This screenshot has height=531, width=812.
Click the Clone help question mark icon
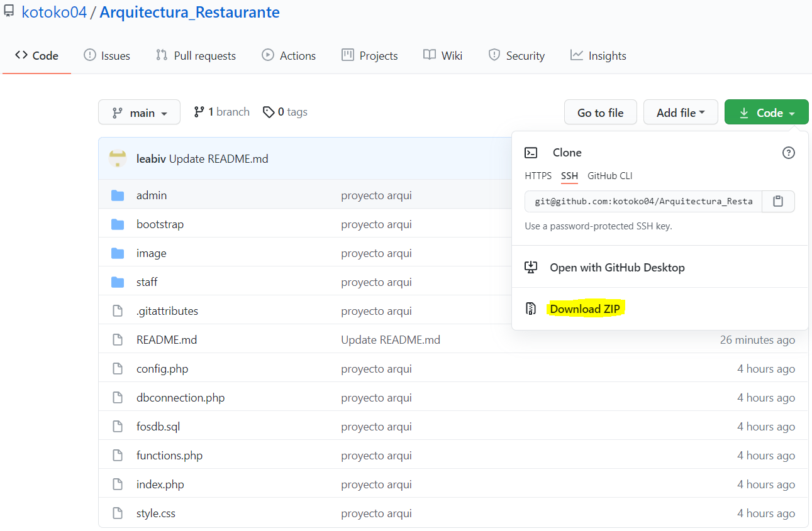point(789,152)
